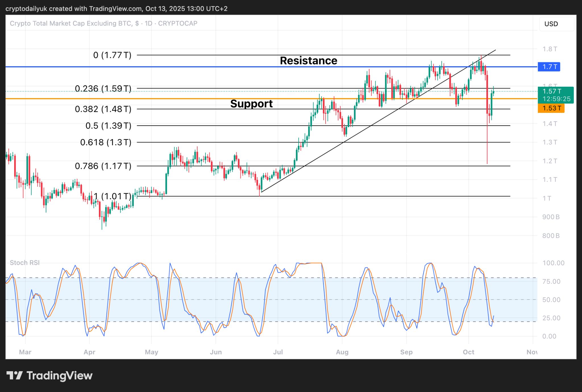This screenshot has height=392, width=582.
Task: Select the 0.236 (1.59 T) Fibonacci label
Action: [103, 88]
